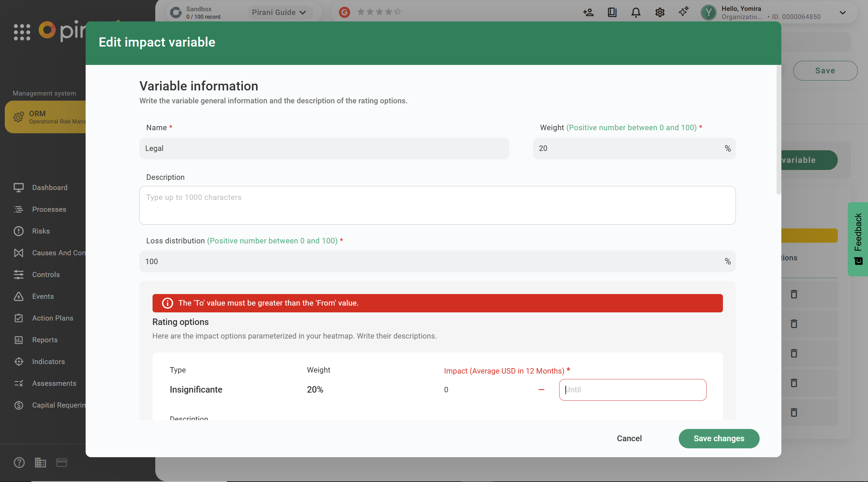Click the notifications bell icon
868x482 pixels.
[636, 13]
